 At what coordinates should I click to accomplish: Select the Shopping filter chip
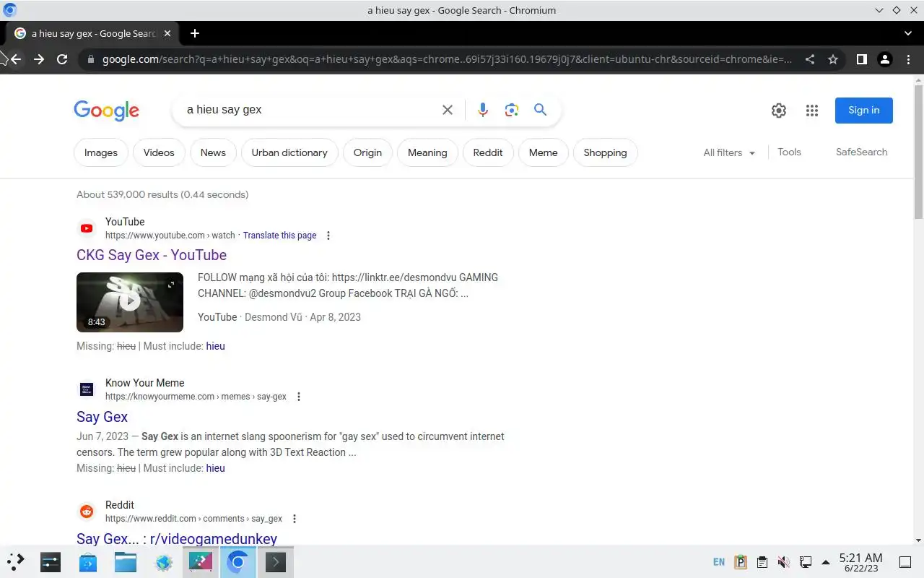coord(605,152)
